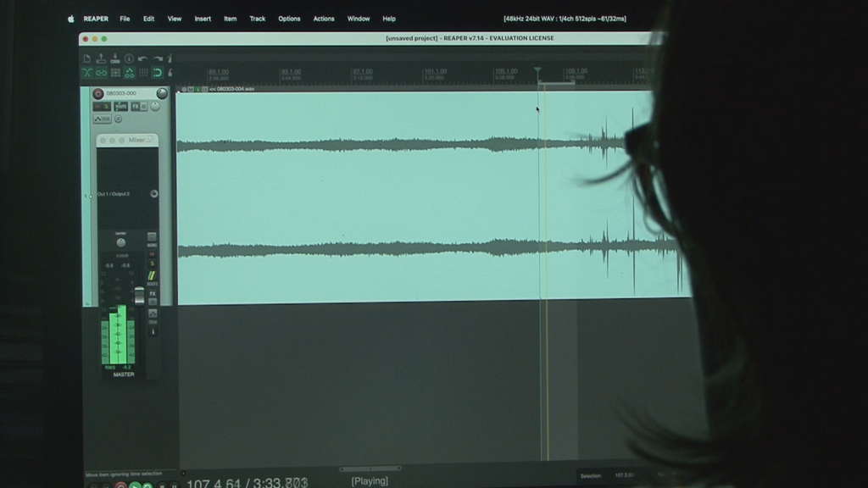
Task: Click the Redo arrow icon
Action: tap(156, 58)
